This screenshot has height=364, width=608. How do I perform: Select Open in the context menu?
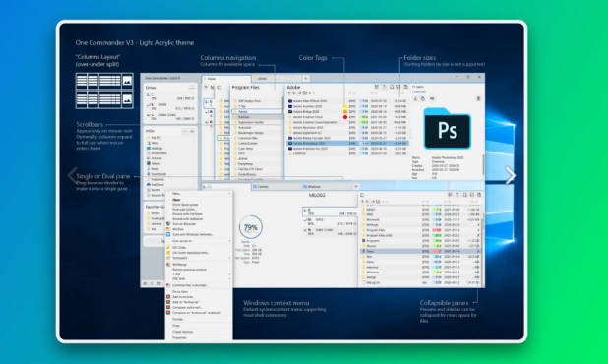pyautogui.click(x=176, y=200)
